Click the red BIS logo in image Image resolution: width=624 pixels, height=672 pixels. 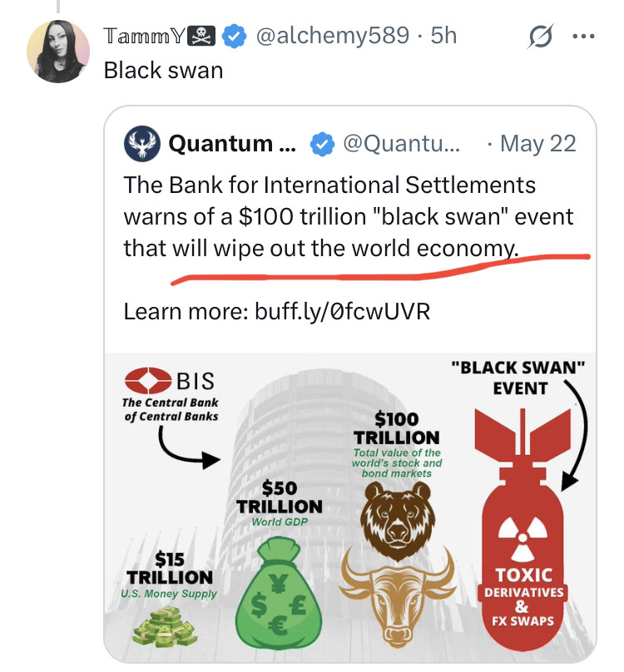[146, 382]
